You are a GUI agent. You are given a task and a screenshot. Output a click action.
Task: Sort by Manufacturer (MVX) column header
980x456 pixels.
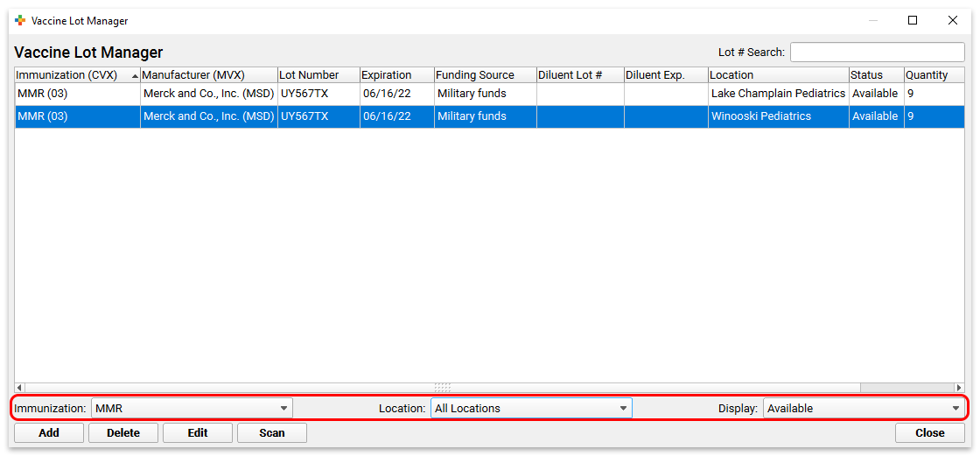click(x=209, y=75)
